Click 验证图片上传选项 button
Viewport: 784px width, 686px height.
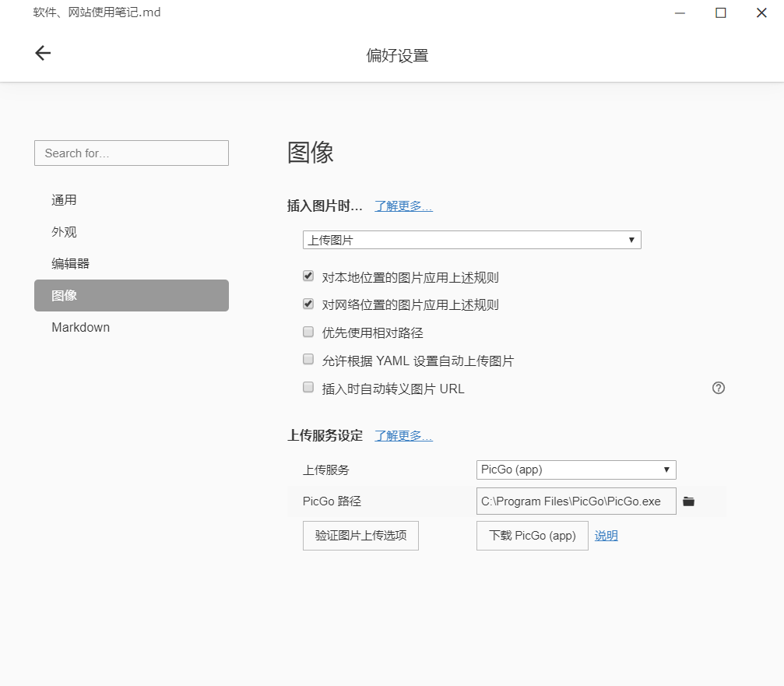click(x=360, y=536)
